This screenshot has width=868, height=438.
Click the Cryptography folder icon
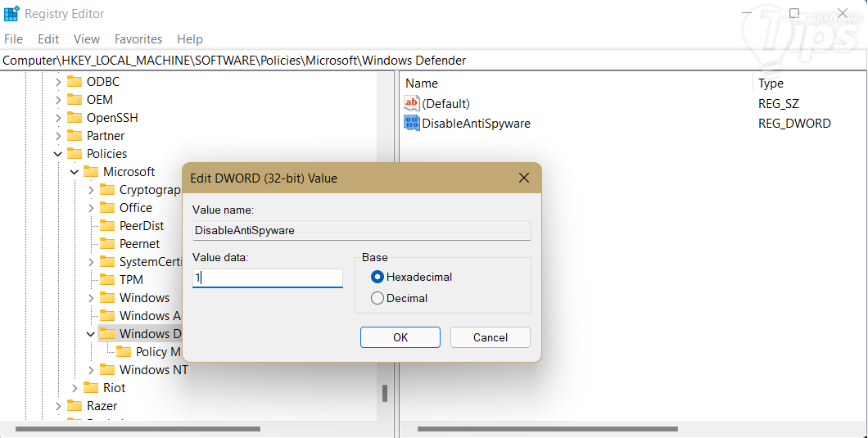coord(106,189)
